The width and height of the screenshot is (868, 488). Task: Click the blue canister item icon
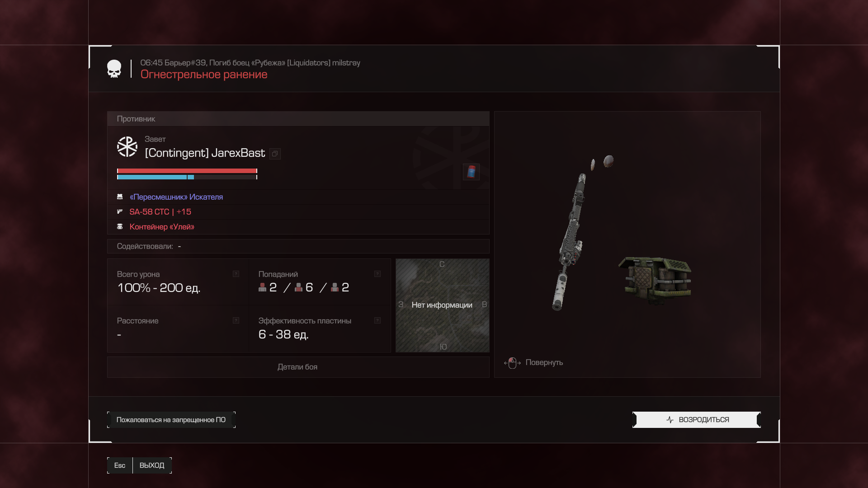[x=471, y=172]
